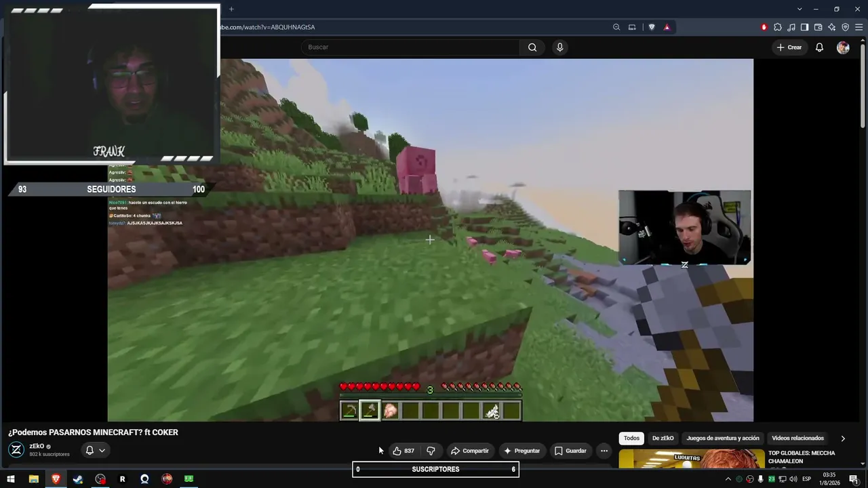Open Brave Wallet icon
868x488 pixels.
818,27
